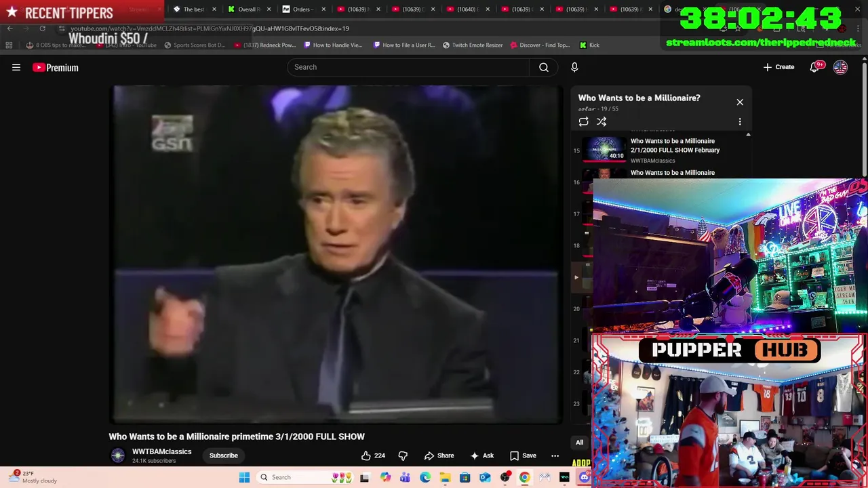Click video title primetime 3/1/2000 FULL SHOW
Viewport: 868px width, 488px height.
[x=237, y=436]
